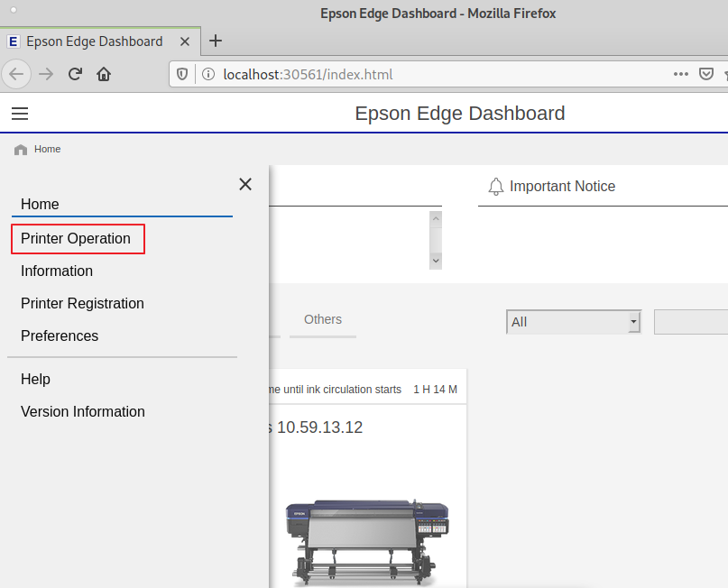
Task: Open Preferences from the navigation menu
Action: tap(59, 335)
